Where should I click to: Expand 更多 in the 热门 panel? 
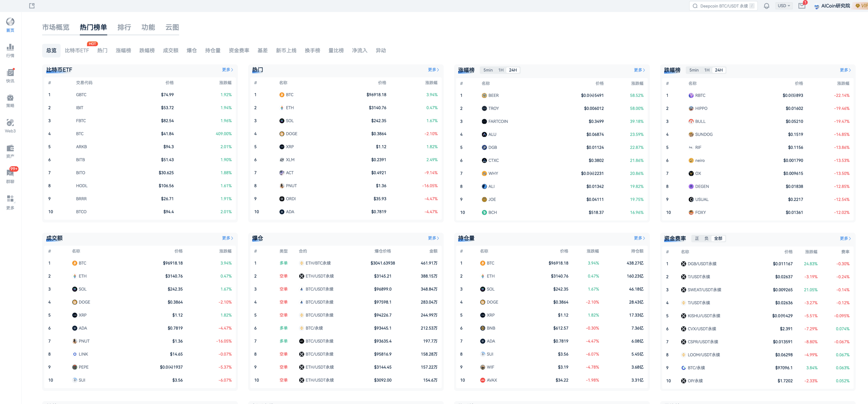(433, 70)
